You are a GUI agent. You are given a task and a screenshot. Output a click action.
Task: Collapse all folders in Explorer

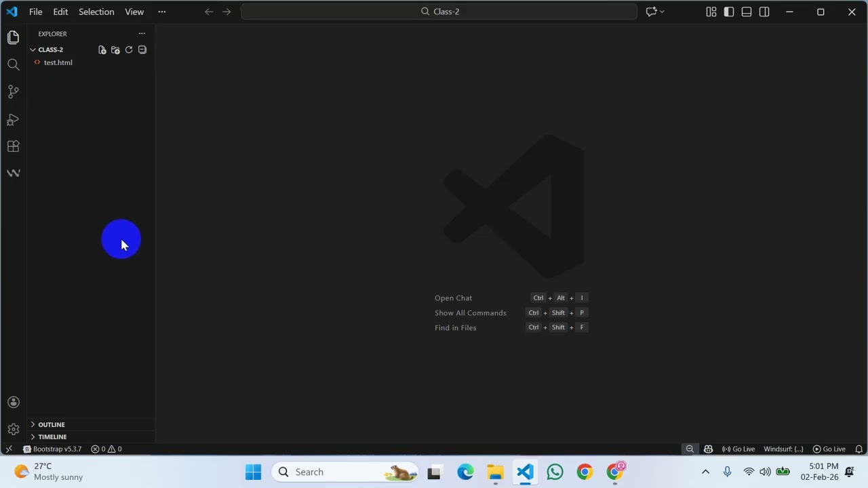pyautogui.click(x=142, y=49)
